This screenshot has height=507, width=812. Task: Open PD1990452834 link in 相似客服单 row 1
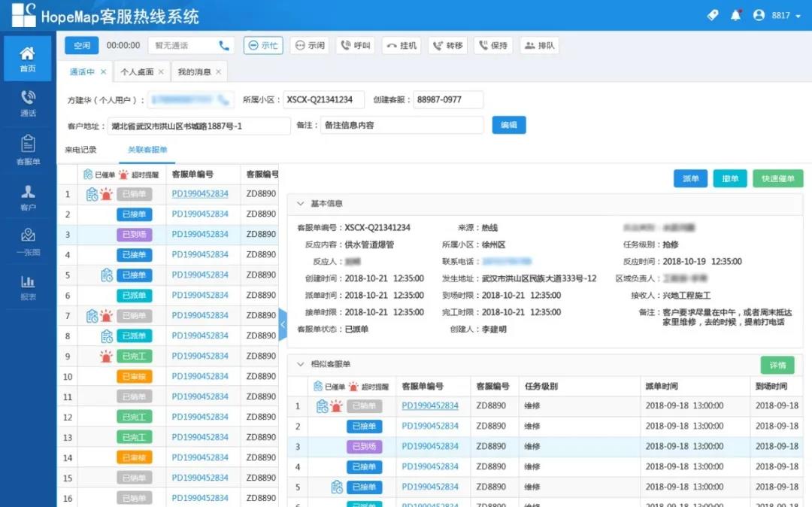(x=430, y=405)
